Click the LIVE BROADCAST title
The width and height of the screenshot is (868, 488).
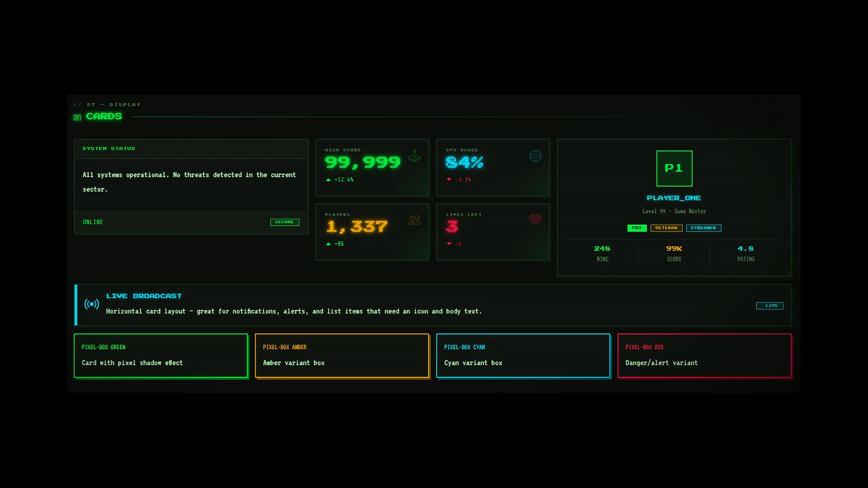coord(144,296)
